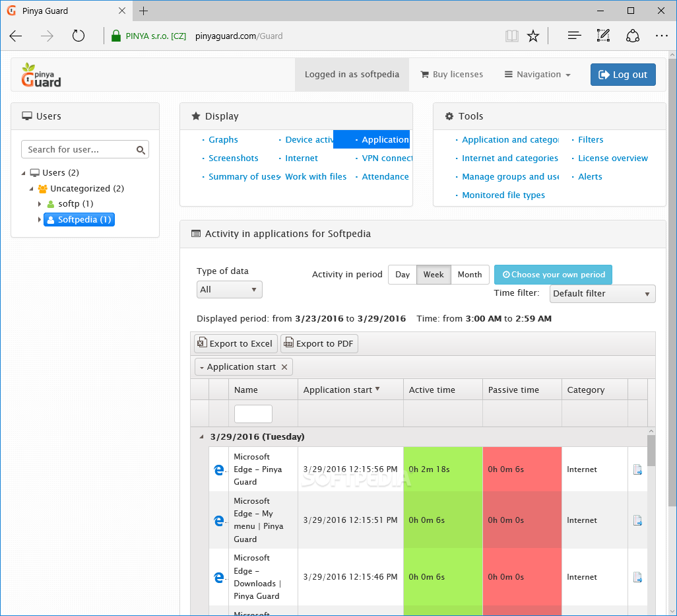
Task: Open Device activity display link
Action: coord(309,139)
